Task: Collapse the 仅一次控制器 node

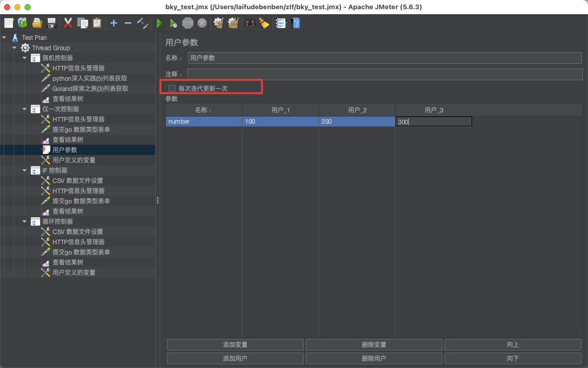Action: [24, 109]
